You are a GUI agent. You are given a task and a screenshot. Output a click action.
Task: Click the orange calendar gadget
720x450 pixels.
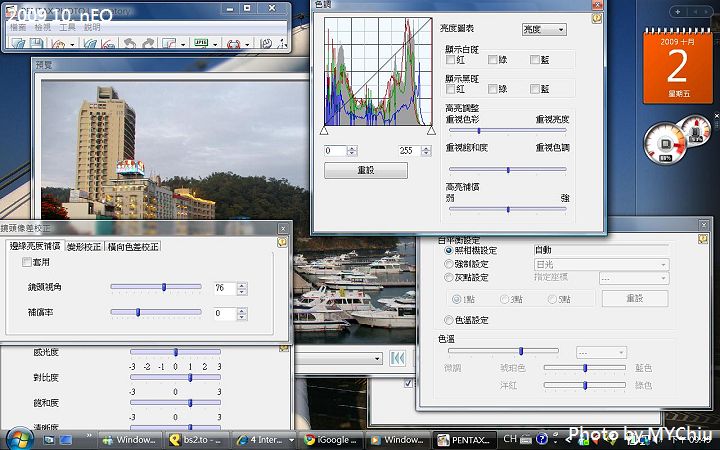coord(678,66)
